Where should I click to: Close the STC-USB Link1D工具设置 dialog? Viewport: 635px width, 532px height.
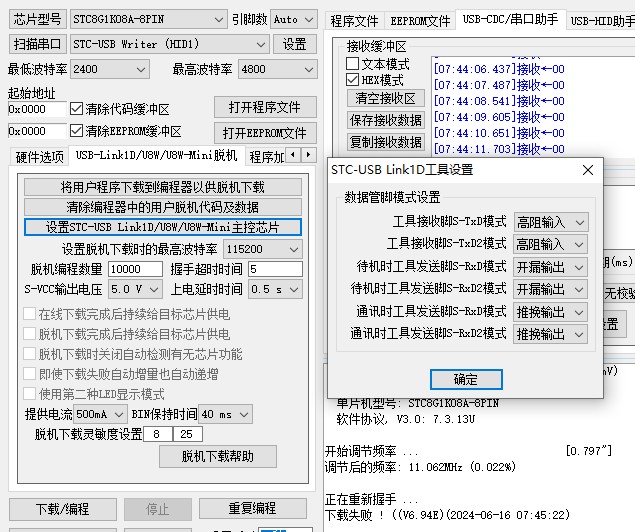[588, 170]
